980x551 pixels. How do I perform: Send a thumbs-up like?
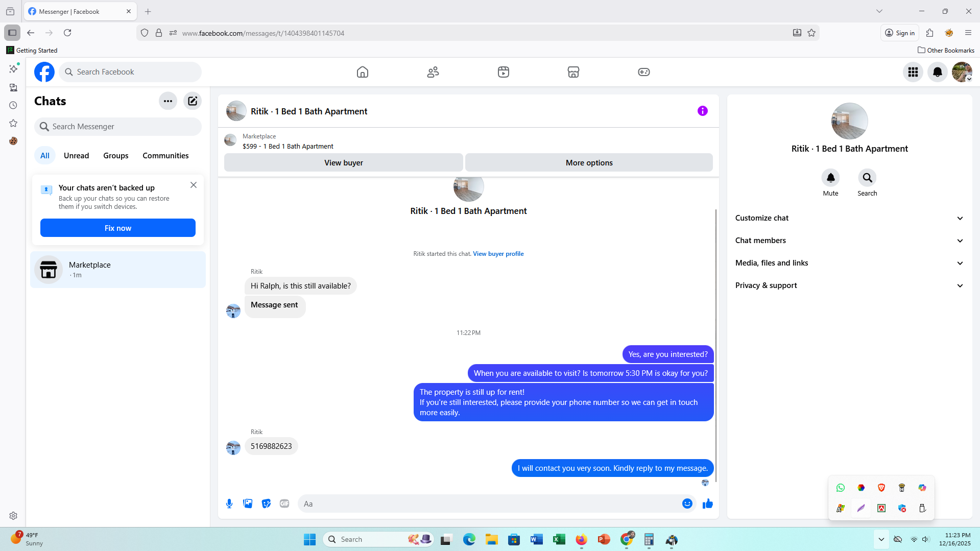(x=708, y=504)
